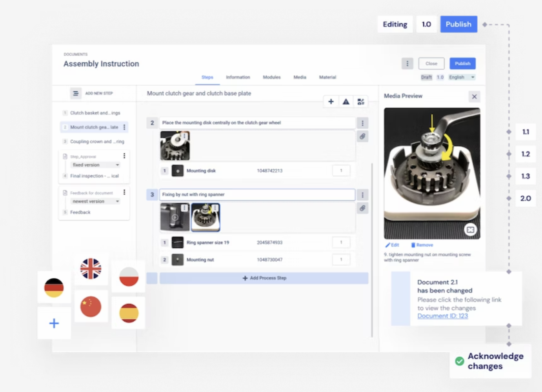
Task: Expand the newest version dropdown
Action: tap(95, 201)
